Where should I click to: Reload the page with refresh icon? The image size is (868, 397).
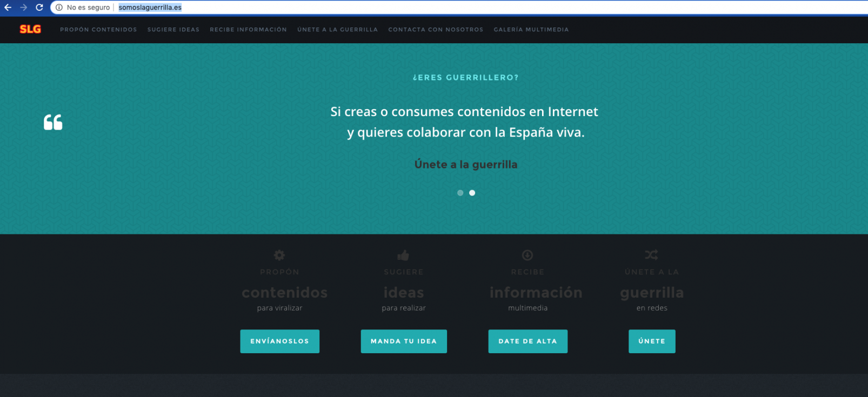coord(39,8)
